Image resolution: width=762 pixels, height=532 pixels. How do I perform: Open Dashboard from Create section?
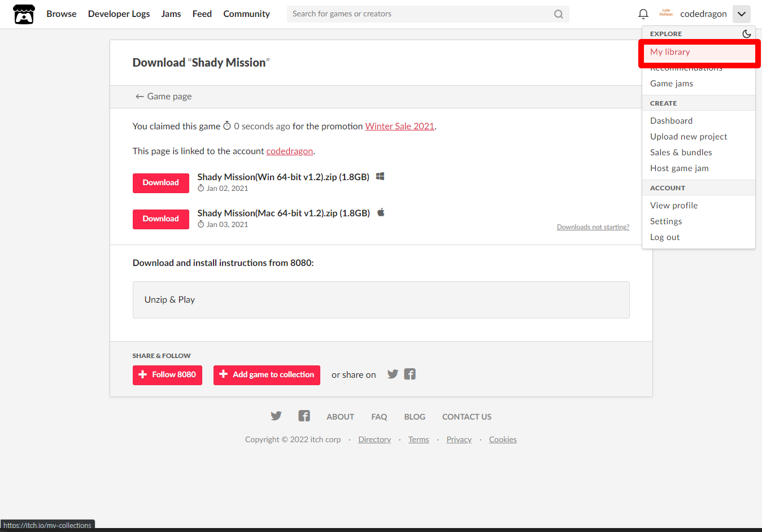699,121
